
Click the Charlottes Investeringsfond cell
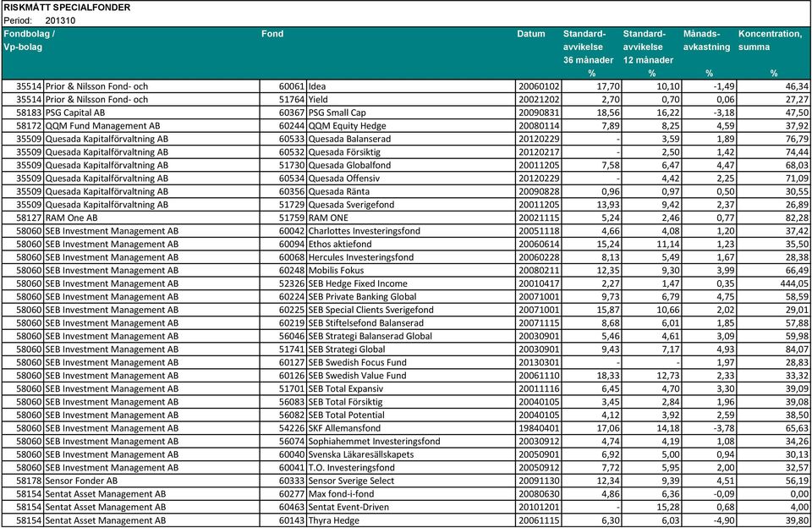point(412,231)
